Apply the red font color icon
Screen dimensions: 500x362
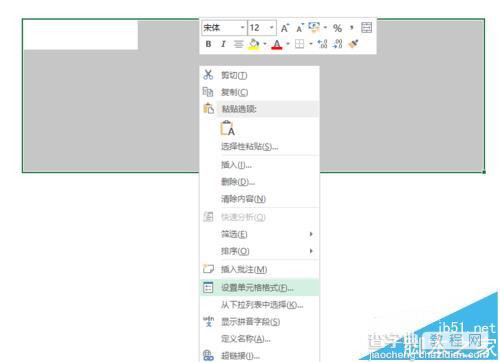pyautogui.click(x=277, y=44)
